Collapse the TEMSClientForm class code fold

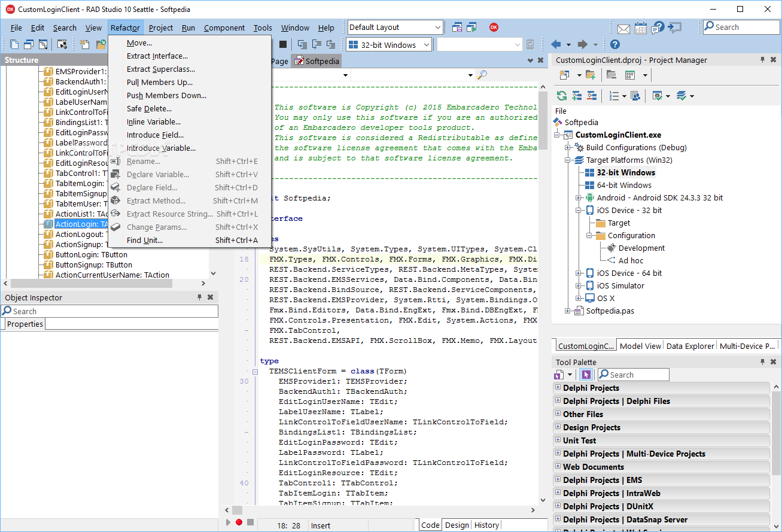pyautogui.click(x=255, y=371)
